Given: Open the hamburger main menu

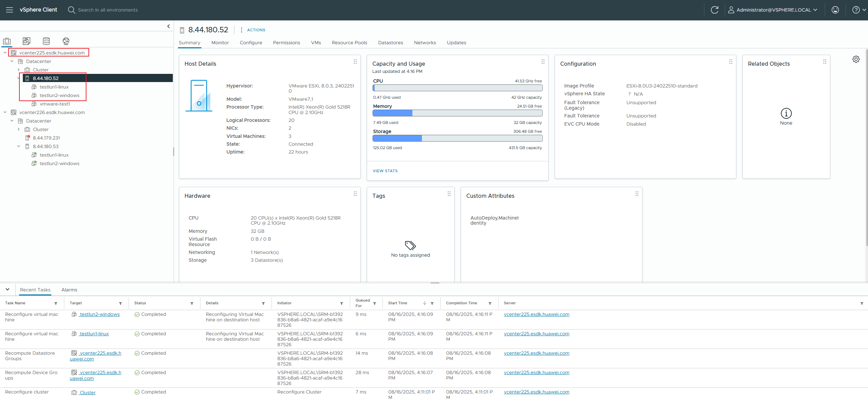Looking at the screenshot, I should coord(10,10).
